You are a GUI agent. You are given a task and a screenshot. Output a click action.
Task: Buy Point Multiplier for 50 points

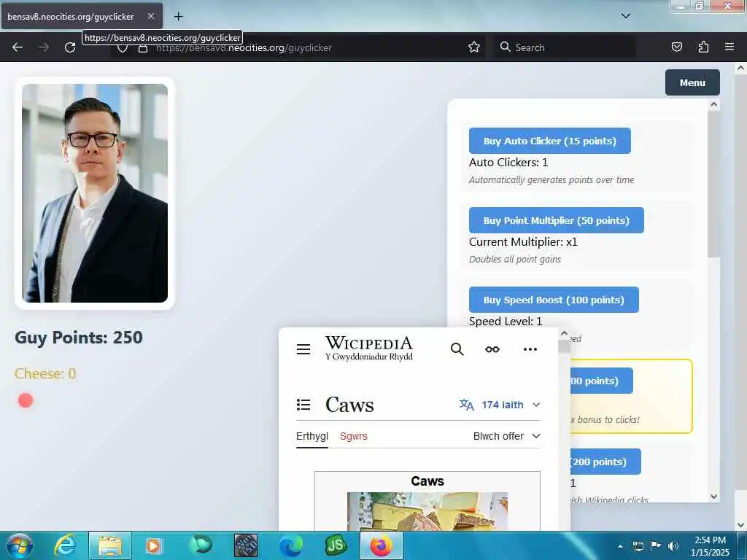[557, 220]
